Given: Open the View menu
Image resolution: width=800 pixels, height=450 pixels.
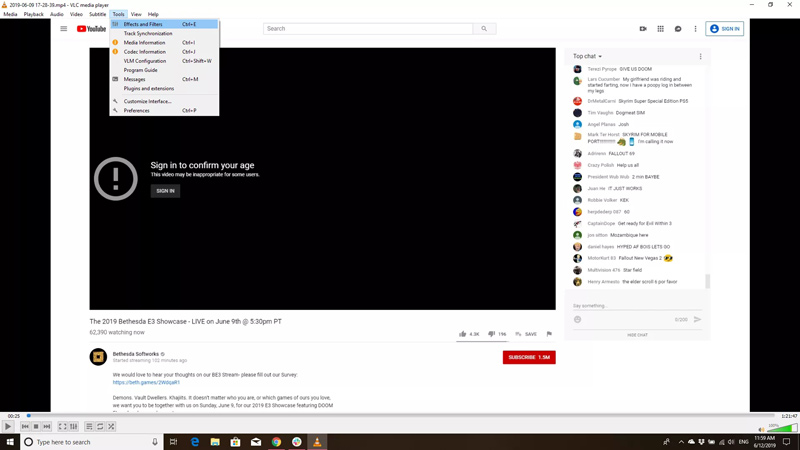Looking at the screenshot, I should pyautogui.click(x=136, y=14).
